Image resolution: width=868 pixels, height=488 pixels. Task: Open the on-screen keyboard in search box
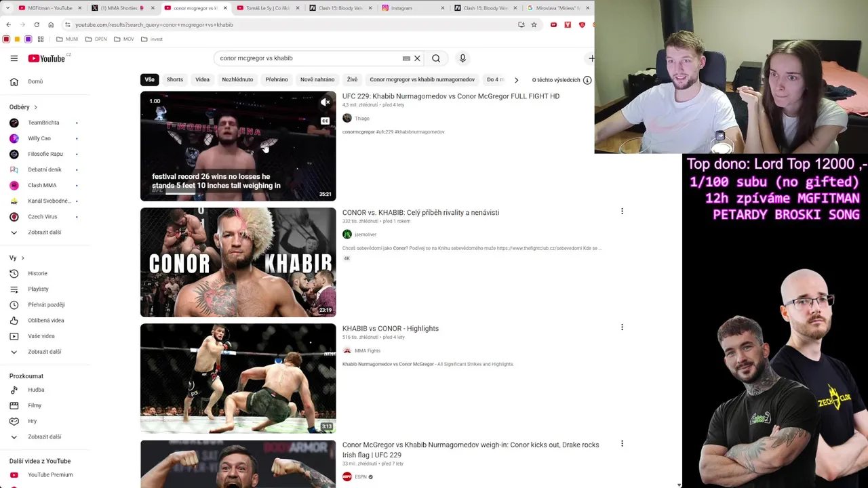tap(406, 58)
